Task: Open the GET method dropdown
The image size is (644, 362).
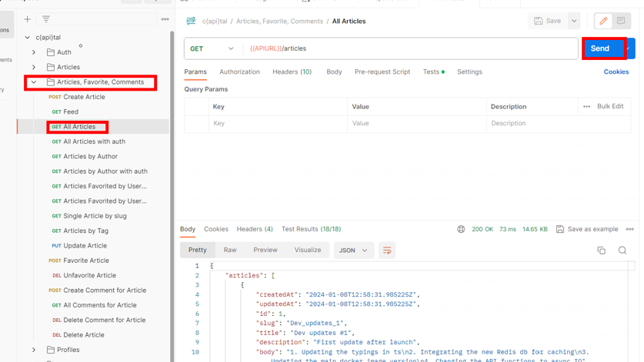Action: 212,48
